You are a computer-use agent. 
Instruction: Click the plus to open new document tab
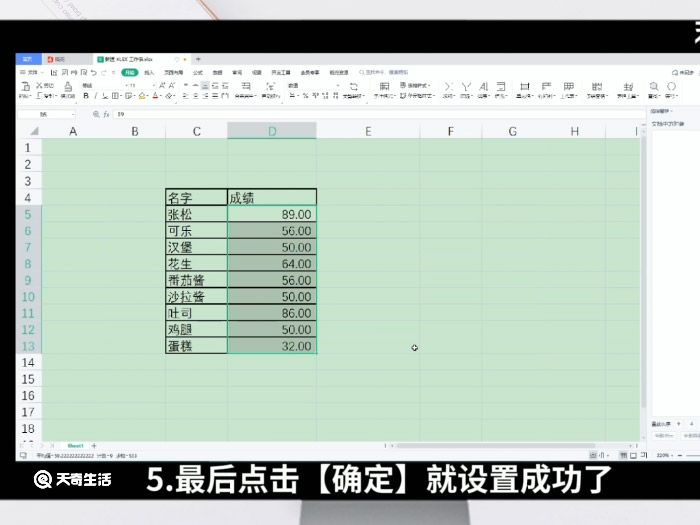coord(198,59)
